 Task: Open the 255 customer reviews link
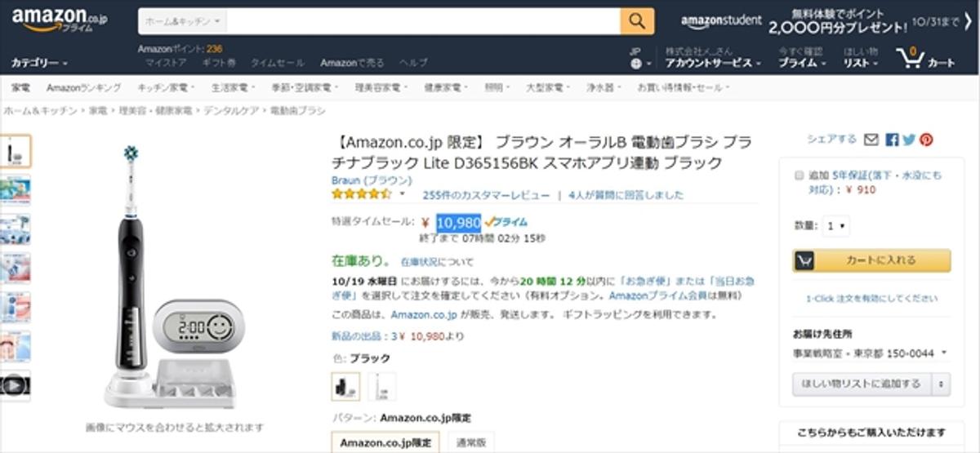[x=485, y=195]
